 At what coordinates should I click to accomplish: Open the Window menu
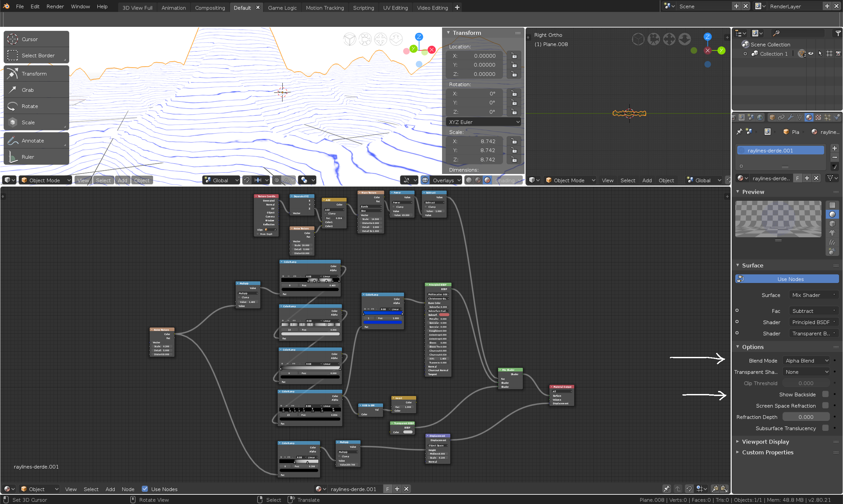(x=80, y=6)
